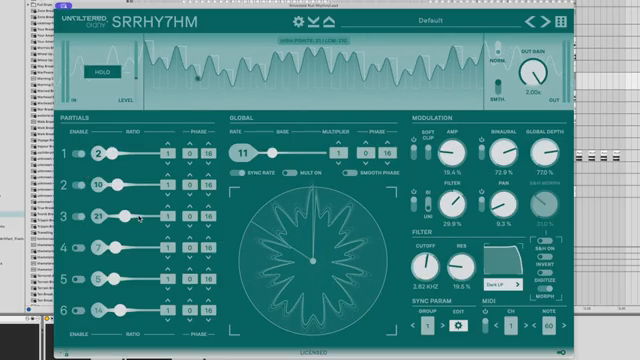Click the global rate value 11
Screen dimensions: 640x360
[243, 153]
